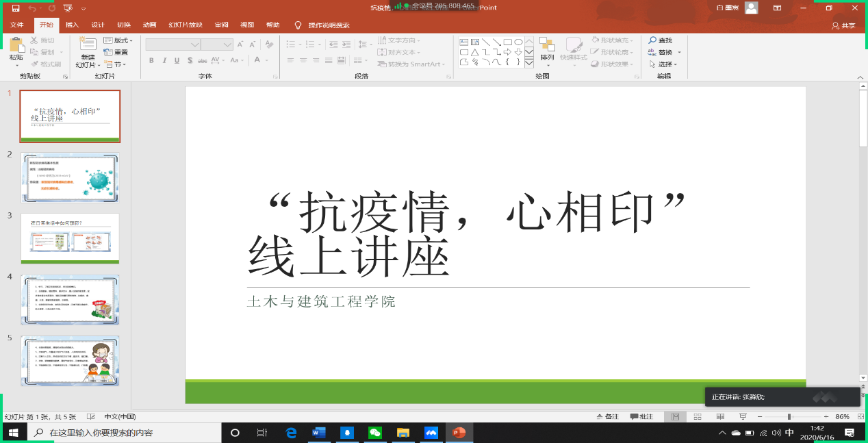Switch to the Slide Show (幻灯片放映) tab
Viewport: 868px width, 443px height.
186,25
